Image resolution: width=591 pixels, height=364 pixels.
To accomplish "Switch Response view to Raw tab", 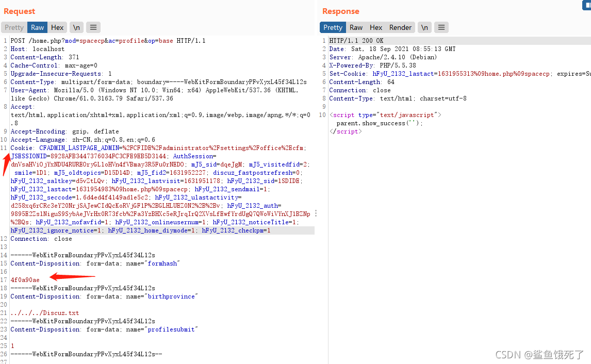I will [x=356, y=27].
